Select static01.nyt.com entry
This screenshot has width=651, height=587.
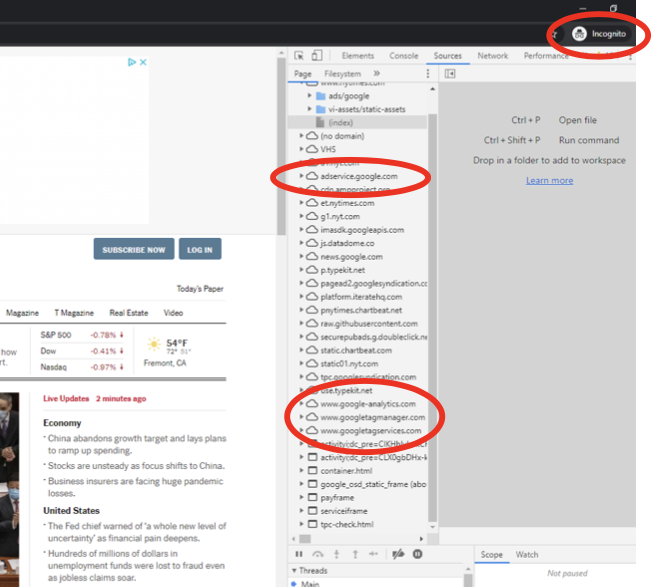(349, 364)
